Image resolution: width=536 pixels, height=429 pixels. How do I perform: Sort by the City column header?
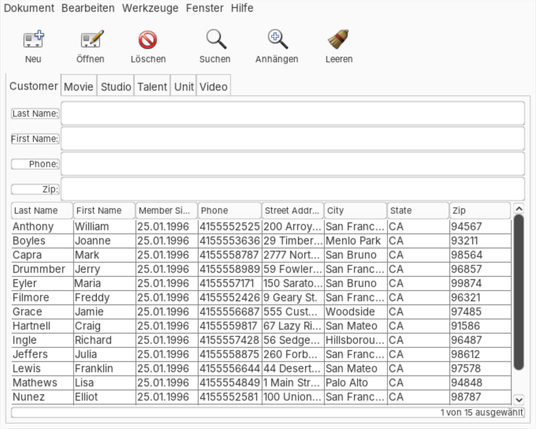coord(355,210)
